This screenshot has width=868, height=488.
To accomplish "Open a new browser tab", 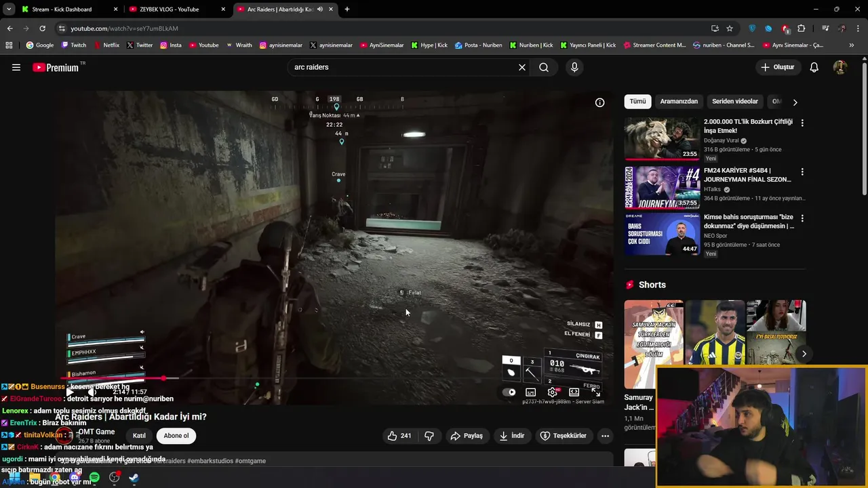I will (347, 9).
